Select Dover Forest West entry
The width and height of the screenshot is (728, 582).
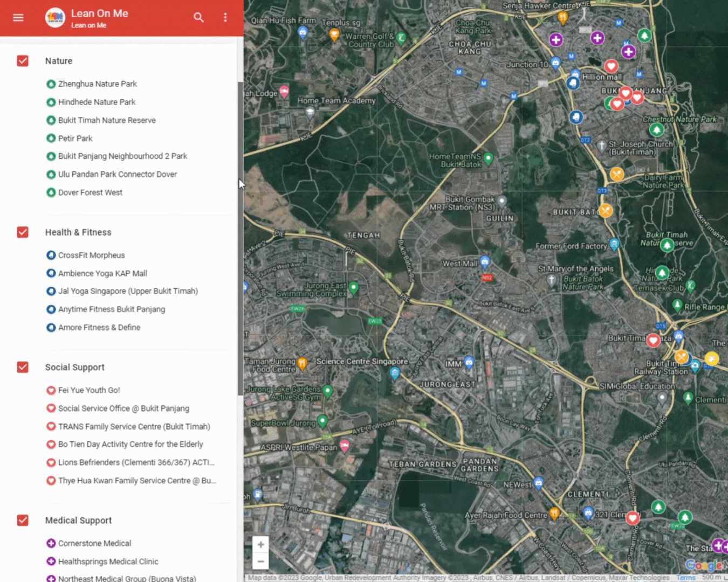[90, 192]
